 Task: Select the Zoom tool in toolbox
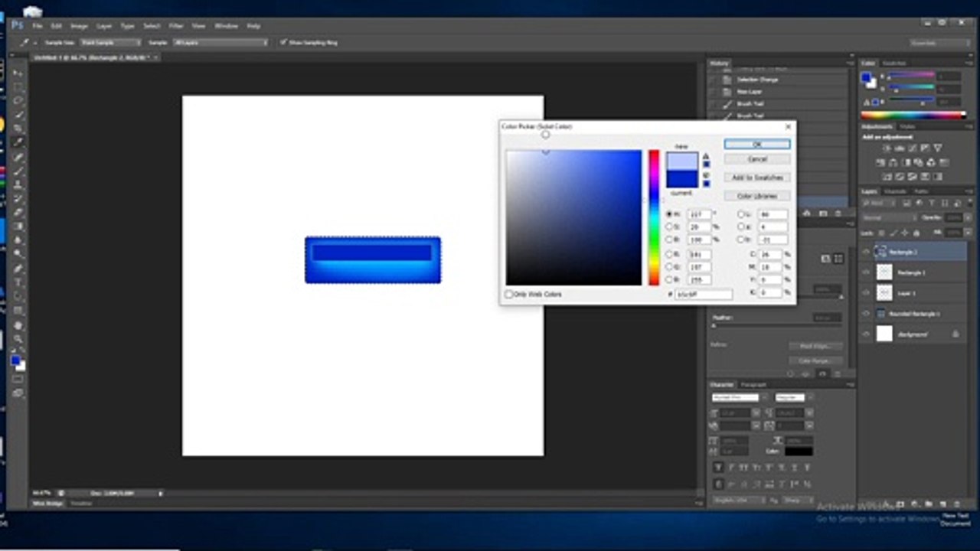coord(18,339)
